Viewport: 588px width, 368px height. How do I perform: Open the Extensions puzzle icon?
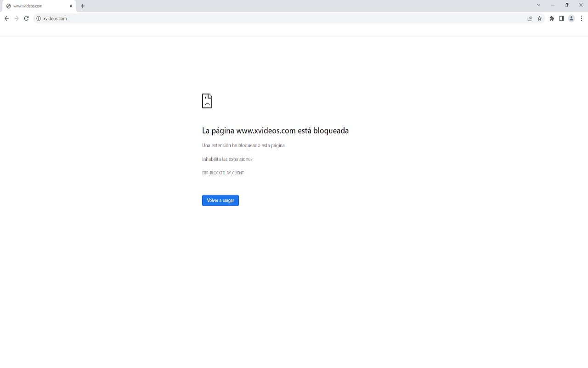(x=552, y=18)
